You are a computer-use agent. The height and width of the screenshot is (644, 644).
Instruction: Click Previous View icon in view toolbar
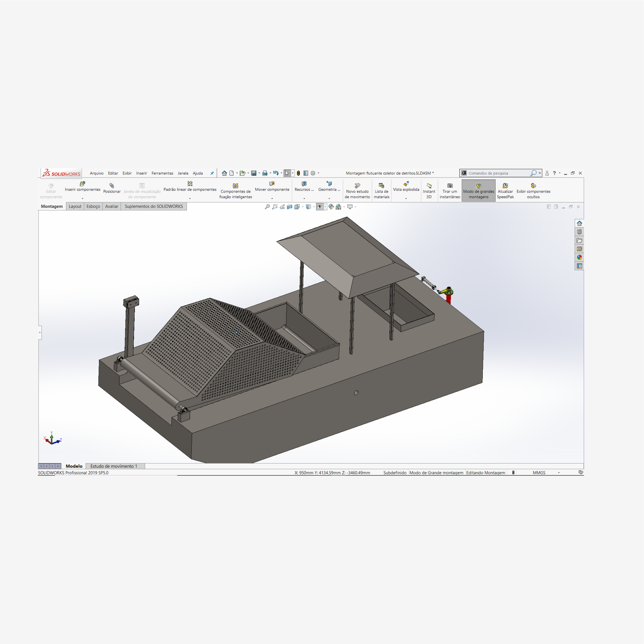pyautogui.click(x=282, y=207)
